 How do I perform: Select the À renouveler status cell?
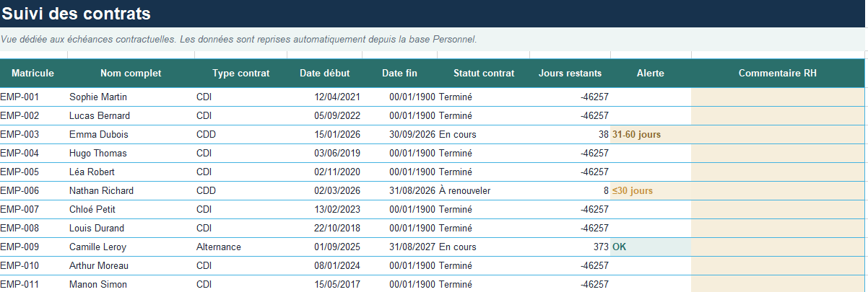[x=484, y=190]
